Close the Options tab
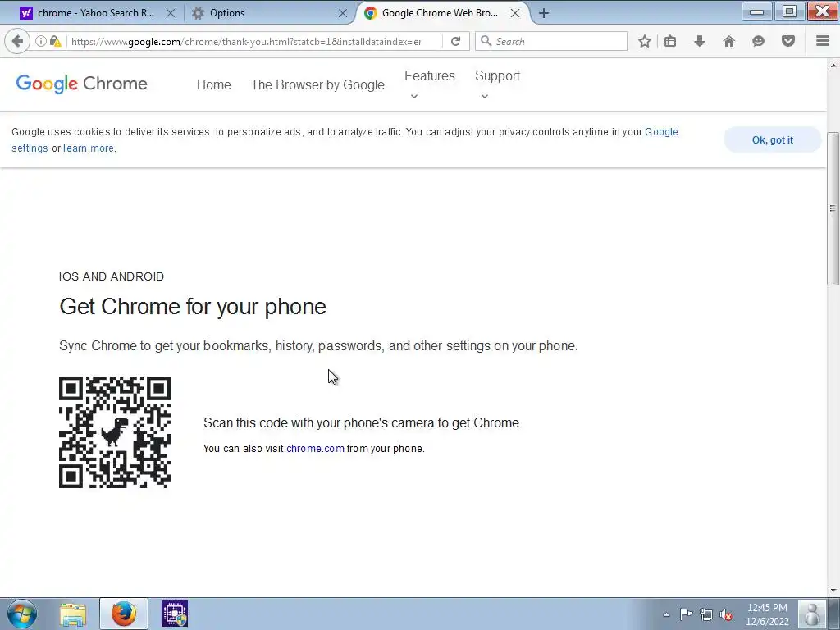 click(x=343, y=13)
